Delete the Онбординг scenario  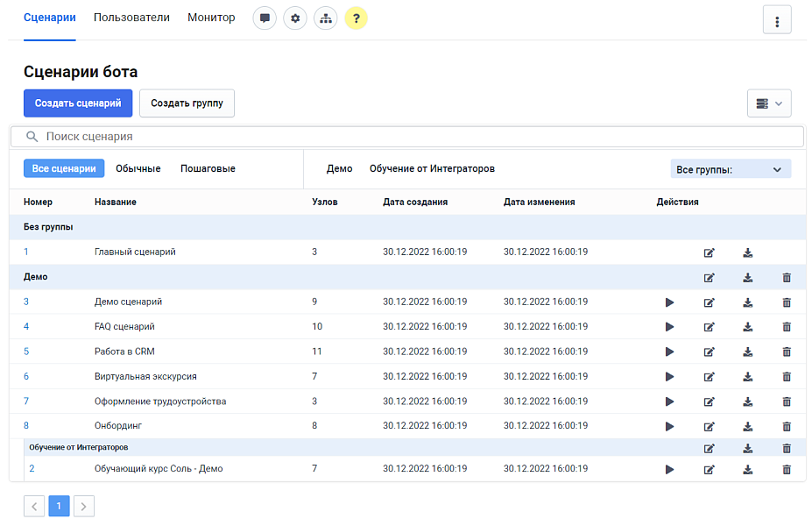click(786, 427)
